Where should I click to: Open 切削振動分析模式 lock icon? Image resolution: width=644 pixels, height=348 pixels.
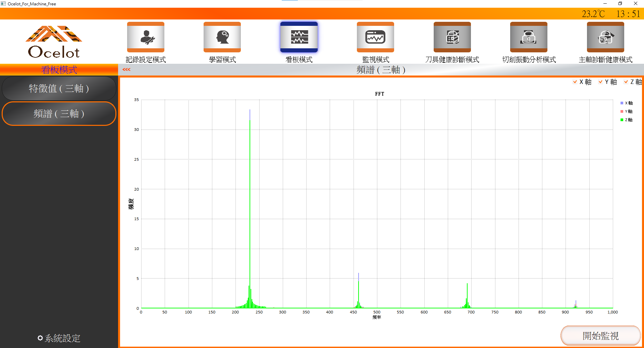(x=528, y=37)
